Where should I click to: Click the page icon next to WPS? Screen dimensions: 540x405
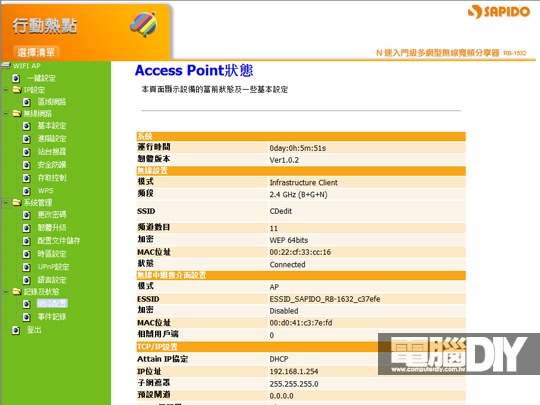point(27,191)
